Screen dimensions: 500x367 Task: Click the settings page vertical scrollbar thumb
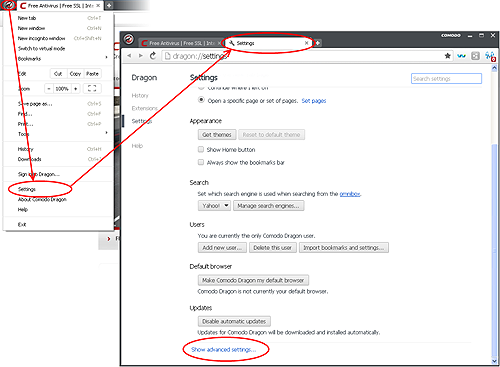(494, 250)
